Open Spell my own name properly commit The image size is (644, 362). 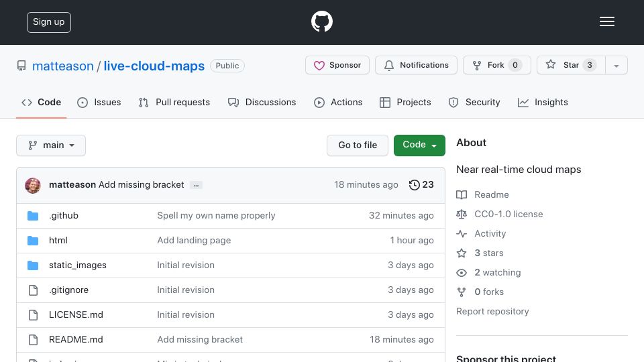point(216,215)
